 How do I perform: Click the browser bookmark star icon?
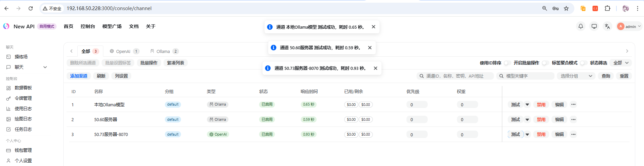tap(566, 8)
